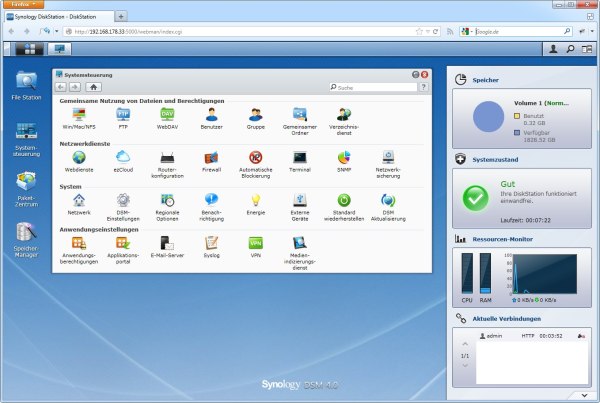This screenshot has width=600, height=403.
Task: Launch File Station from desktop
Action: pos(26,86)
